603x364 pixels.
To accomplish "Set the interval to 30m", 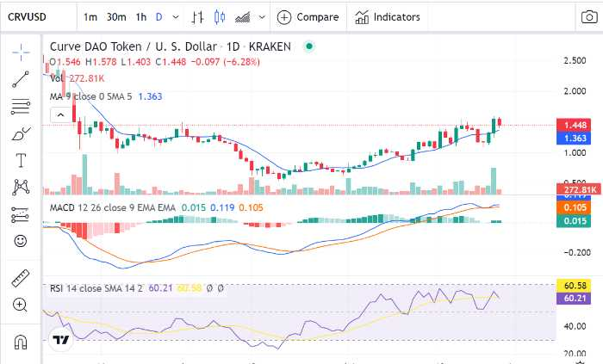I will [x=116, y=17].
